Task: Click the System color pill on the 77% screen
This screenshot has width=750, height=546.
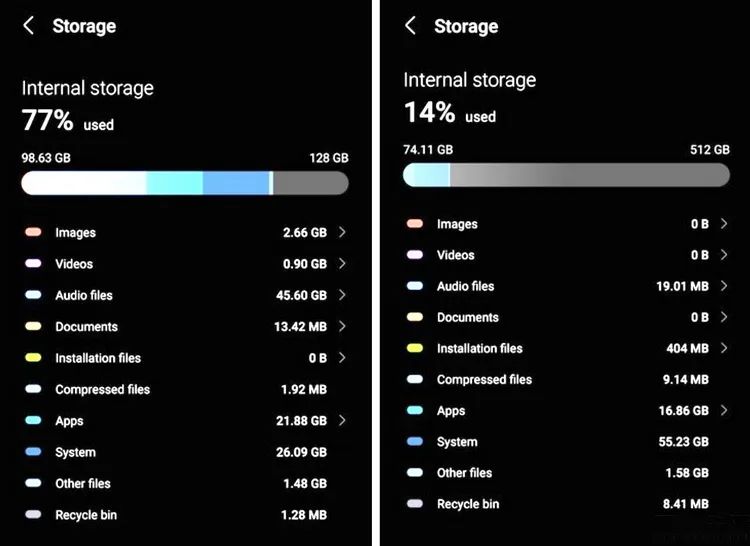Action: point(33,452)
